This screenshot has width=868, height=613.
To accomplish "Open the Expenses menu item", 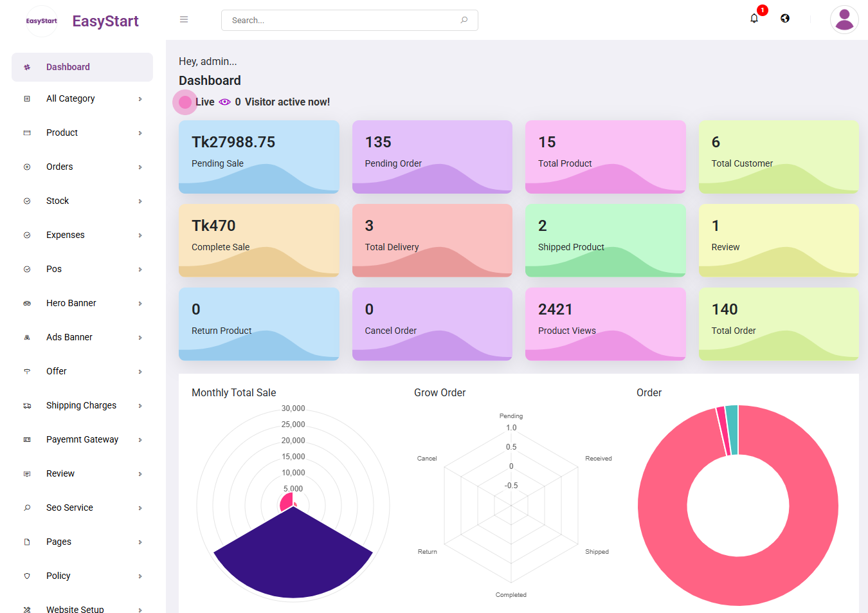I will click(66, 235).
